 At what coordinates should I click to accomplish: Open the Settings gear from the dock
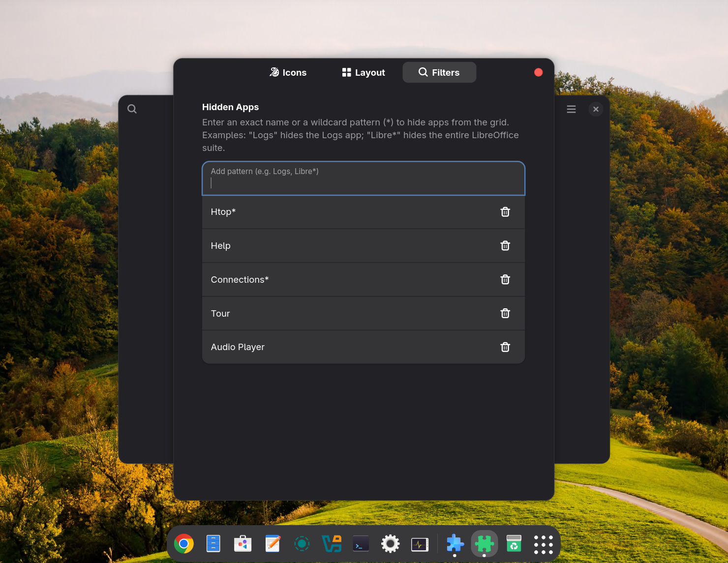[x=390, y=544]
